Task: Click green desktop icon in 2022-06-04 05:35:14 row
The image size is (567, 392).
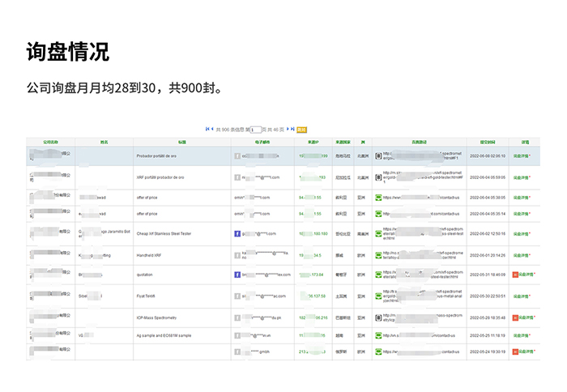Action: (x=378, y=214)
